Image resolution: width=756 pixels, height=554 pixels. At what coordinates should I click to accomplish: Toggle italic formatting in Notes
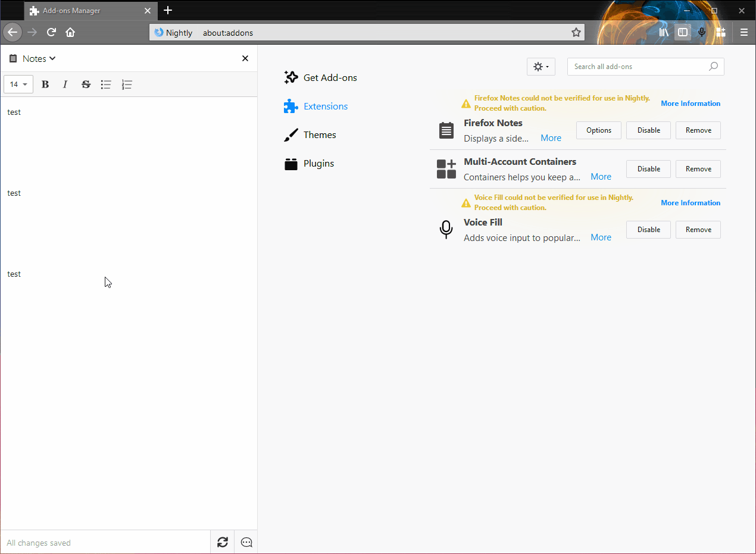click(65, 84)
